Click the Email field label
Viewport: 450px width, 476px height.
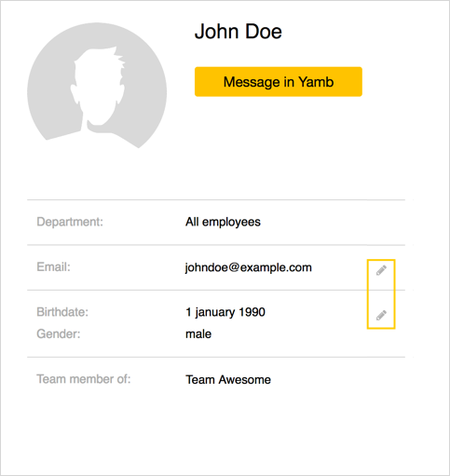tap(53, 266)
